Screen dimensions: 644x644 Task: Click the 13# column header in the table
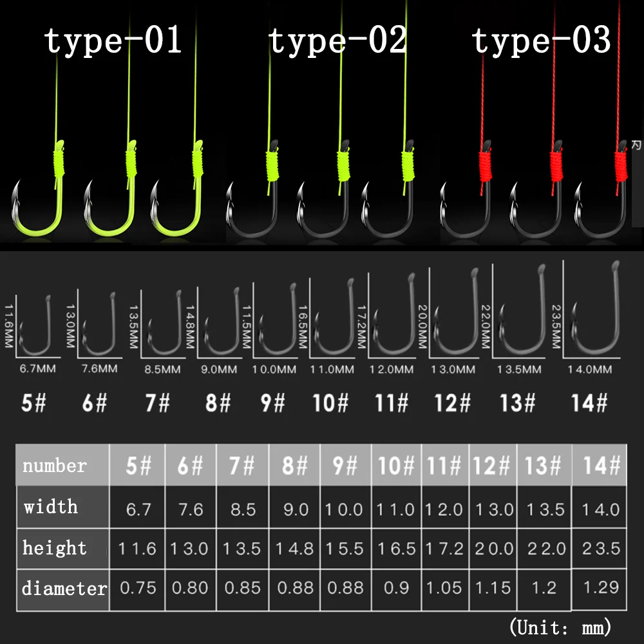(x=544, y=465)
